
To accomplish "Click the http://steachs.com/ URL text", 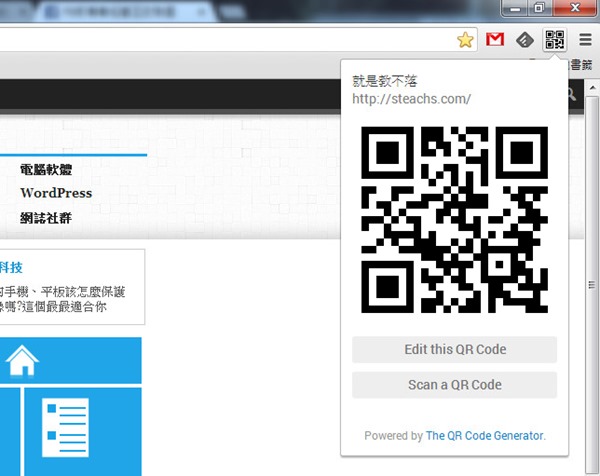I will pyautogui.click(x=411, y=99).
